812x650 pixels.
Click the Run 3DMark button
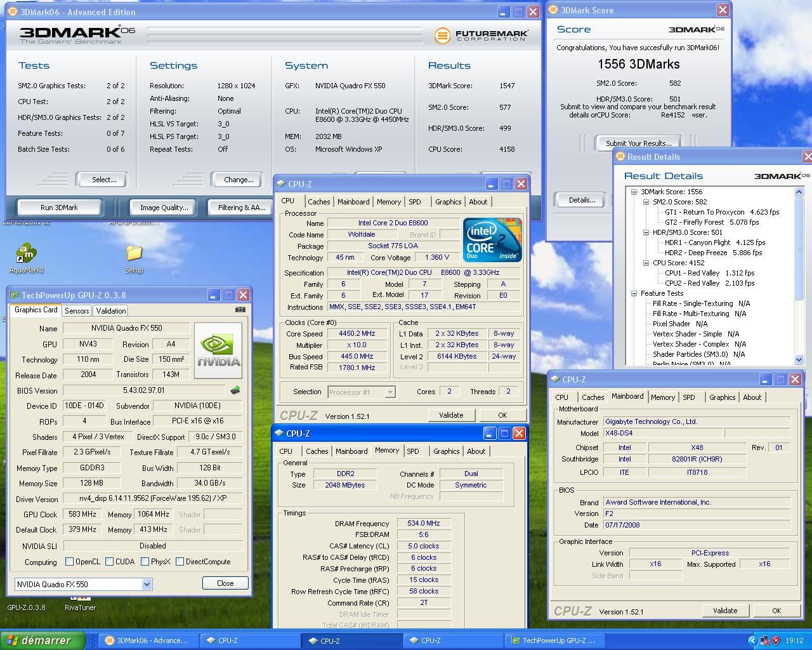(x=59, y=208)
